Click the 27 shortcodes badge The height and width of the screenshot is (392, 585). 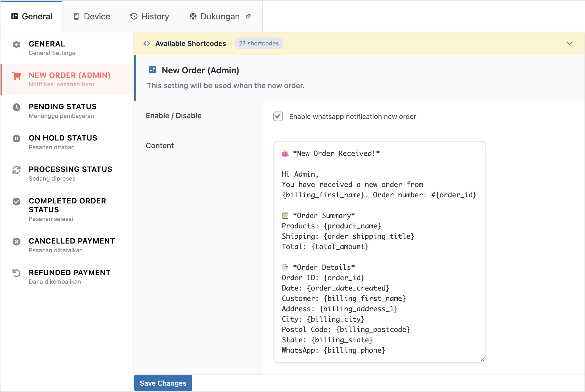[258, 44]
